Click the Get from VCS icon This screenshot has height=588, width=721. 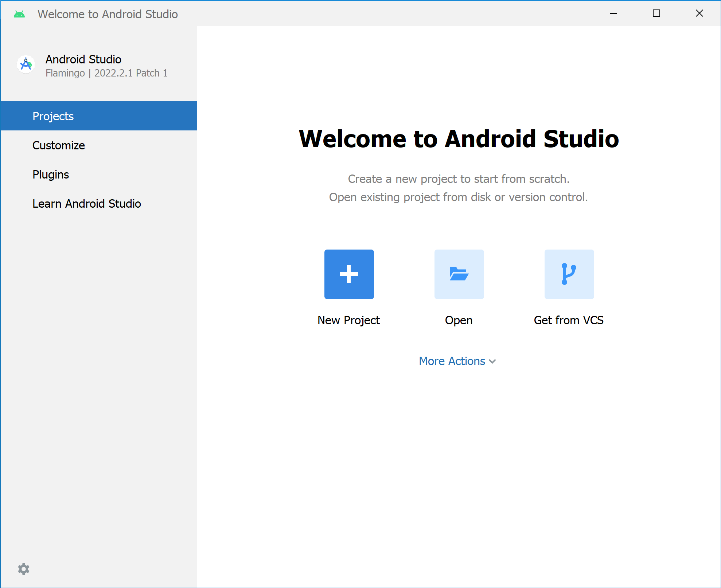coord(569,274)
